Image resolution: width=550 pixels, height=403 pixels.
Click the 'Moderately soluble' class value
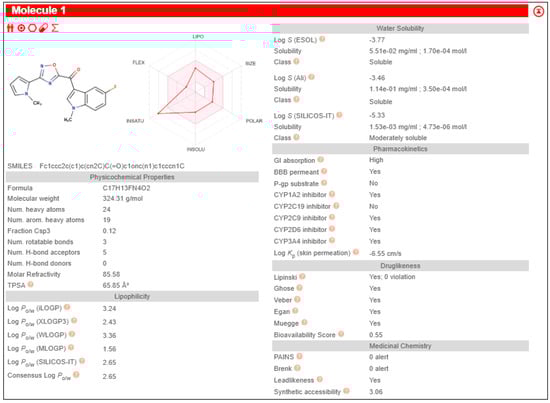[x=398, y=138]
